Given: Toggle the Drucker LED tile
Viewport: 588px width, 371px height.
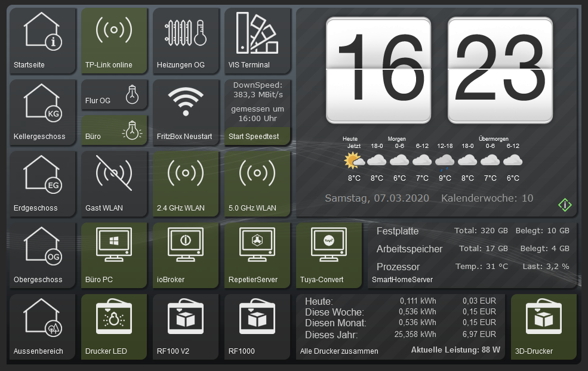Looking at the screenshot, I should click(114, 327).
